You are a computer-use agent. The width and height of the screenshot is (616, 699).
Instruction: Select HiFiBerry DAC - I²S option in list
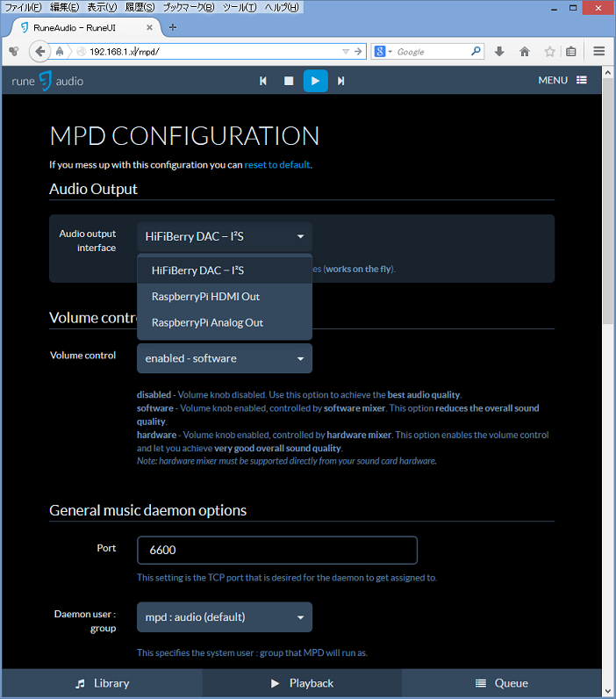[225, 270]
